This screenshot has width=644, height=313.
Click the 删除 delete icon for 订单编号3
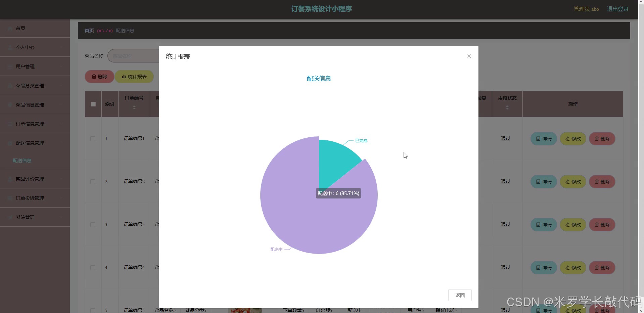[597, 225]
